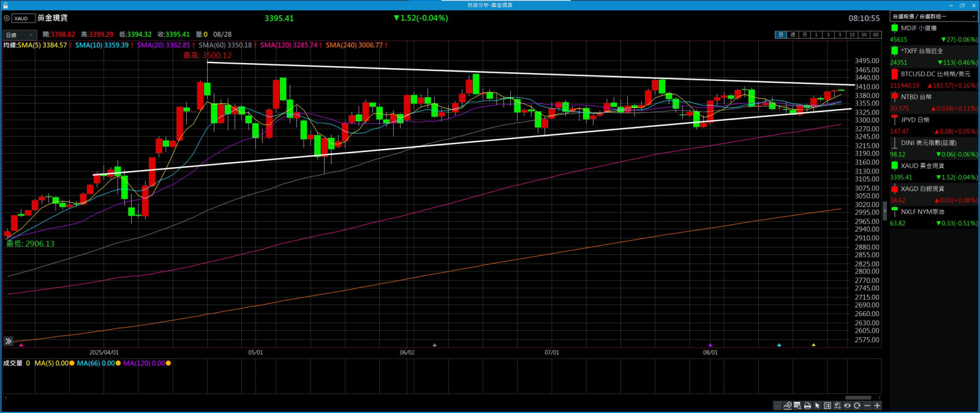Viewport: 980px width, 413px height.
Task: Click the green icon beside MDJF 小道瓊
Action: [894, 28]
